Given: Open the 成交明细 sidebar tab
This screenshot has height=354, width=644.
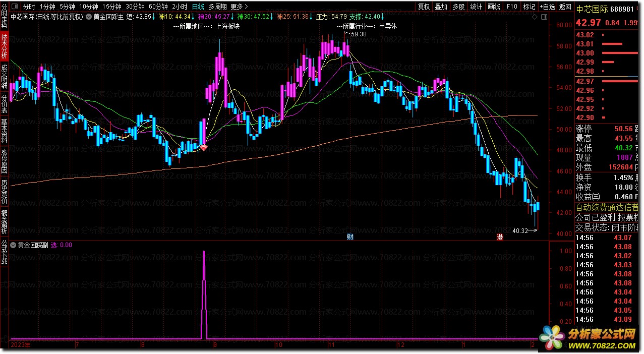Looking at the screenshot, I should tap(4, 78).
